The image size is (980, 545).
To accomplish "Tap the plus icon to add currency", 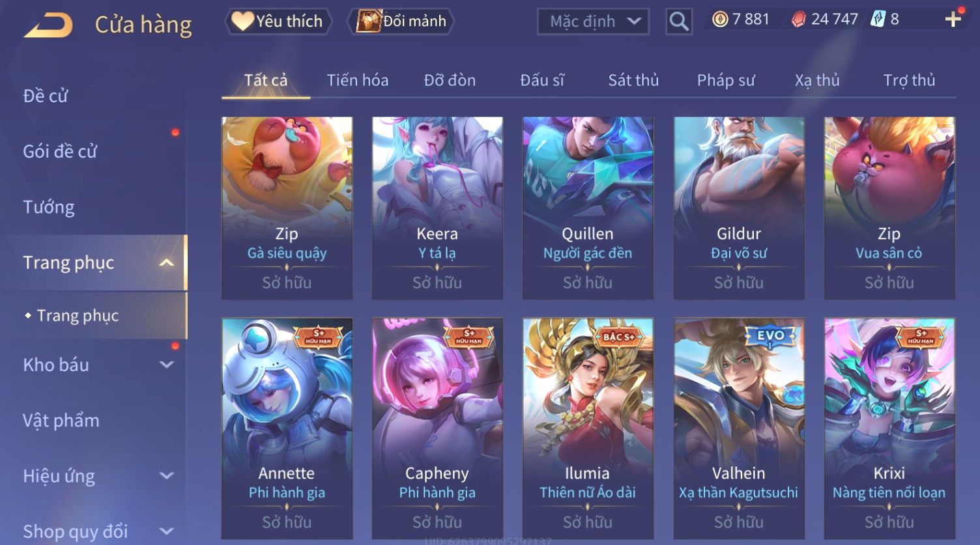I will pyautogui.click(x=953, y=20).
